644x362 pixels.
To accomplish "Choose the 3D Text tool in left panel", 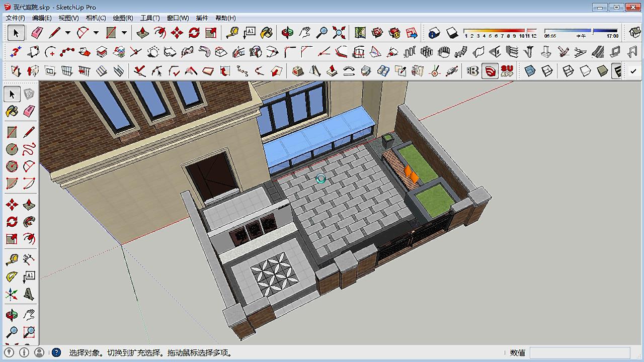I will click(29, 294).
